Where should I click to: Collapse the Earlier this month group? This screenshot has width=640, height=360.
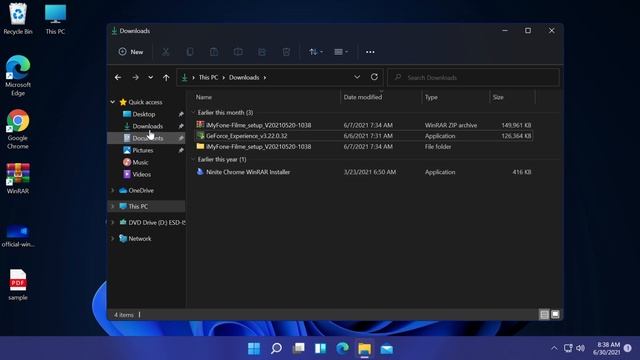coord(193,113)
